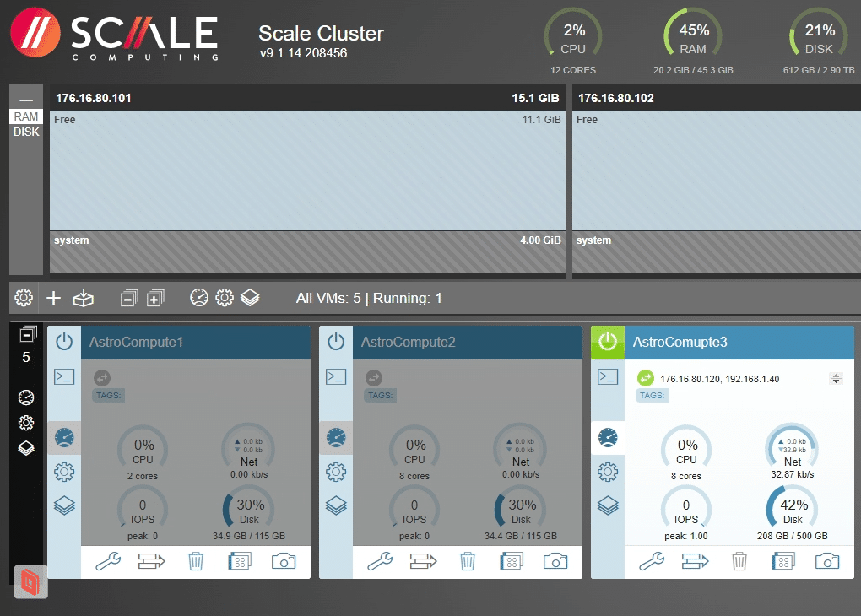Click AstroComupte3 trash icon

coord(739,562)
